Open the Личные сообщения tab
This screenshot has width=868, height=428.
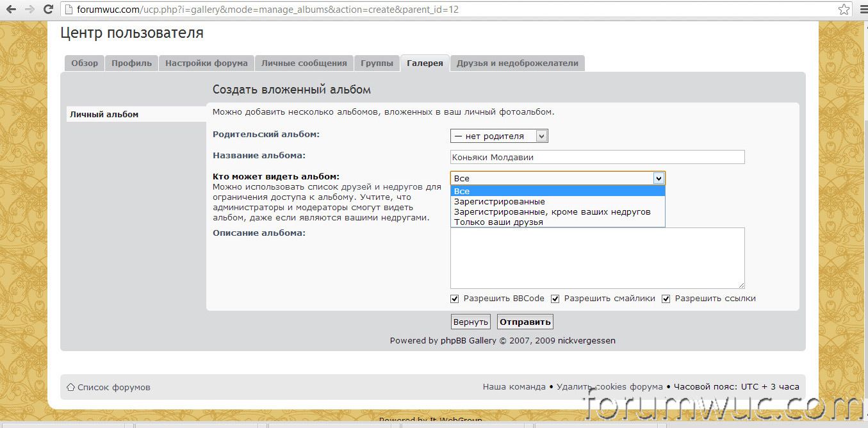304,63
